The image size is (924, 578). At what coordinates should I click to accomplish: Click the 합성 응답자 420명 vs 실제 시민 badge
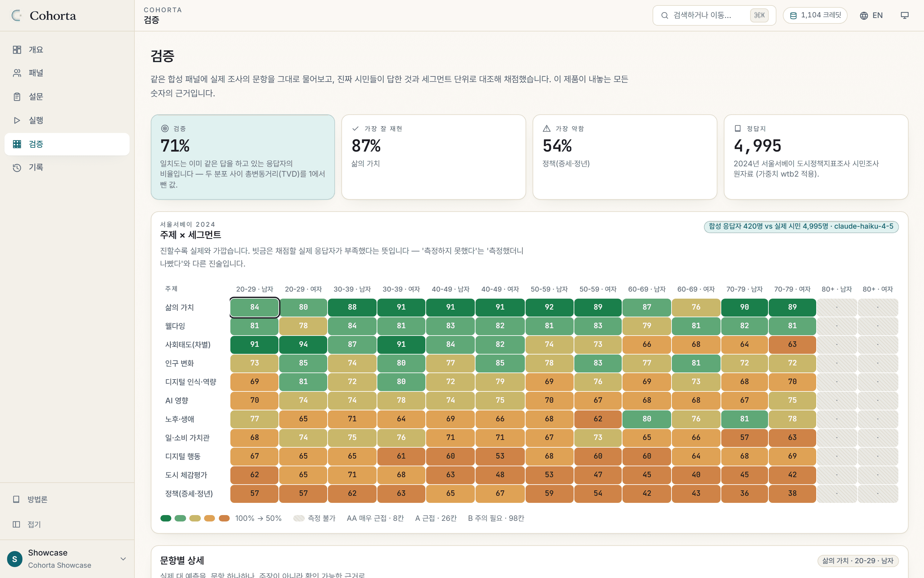(801, 226)
